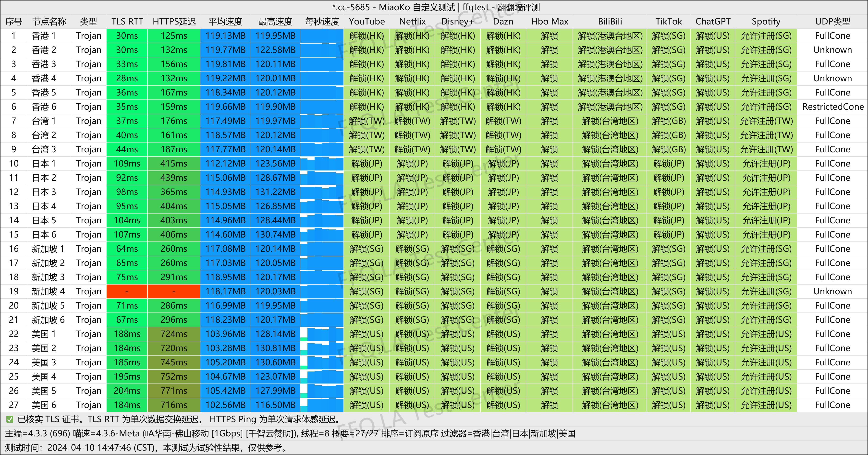The image size is (868, 455).
Task: Click the row number 27
Action: 13,405
